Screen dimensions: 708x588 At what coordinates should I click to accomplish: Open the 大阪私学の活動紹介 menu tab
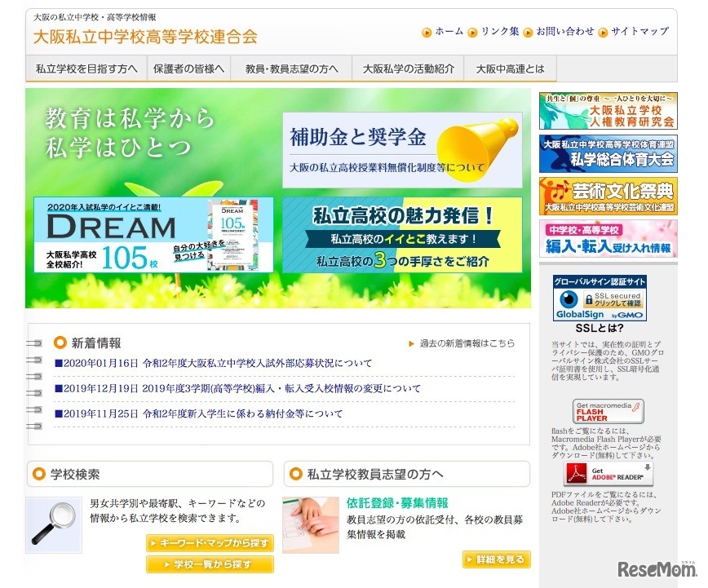408,69
